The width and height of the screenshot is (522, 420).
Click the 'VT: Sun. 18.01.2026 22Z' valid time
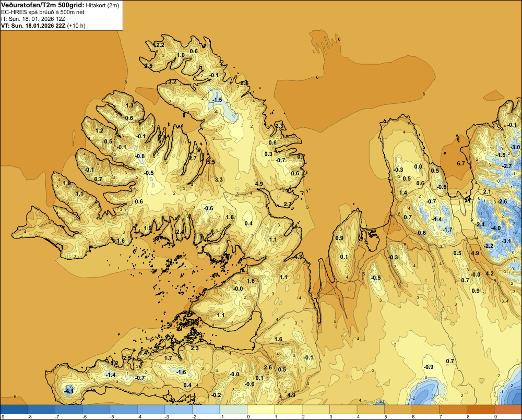(33, 26)
